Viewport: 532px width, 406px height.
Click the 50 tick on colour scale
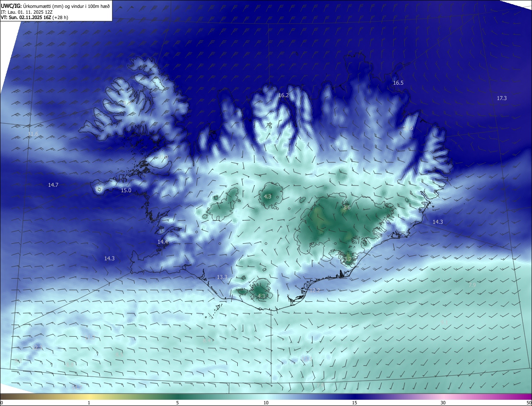(529, 403)
